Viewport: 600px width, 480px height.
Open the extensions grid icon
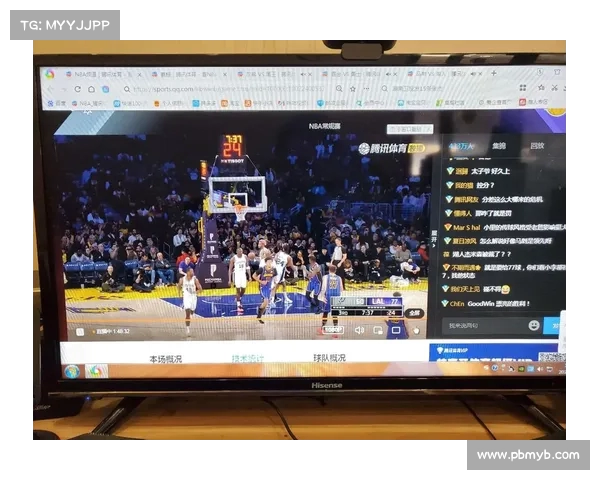coord(523,88)
